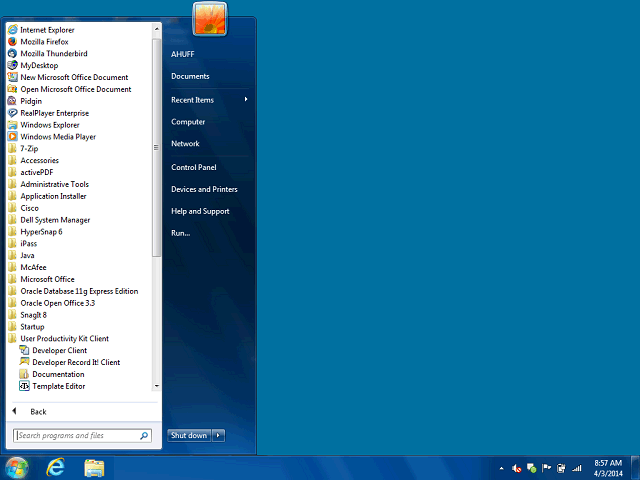The image size is (640, 480).
Task: Open Developer Client
Action: [59, 350]
